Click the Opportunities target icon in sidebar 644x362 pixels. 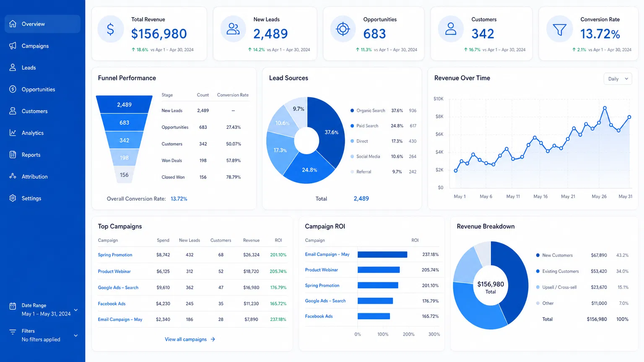coord(13,89)
